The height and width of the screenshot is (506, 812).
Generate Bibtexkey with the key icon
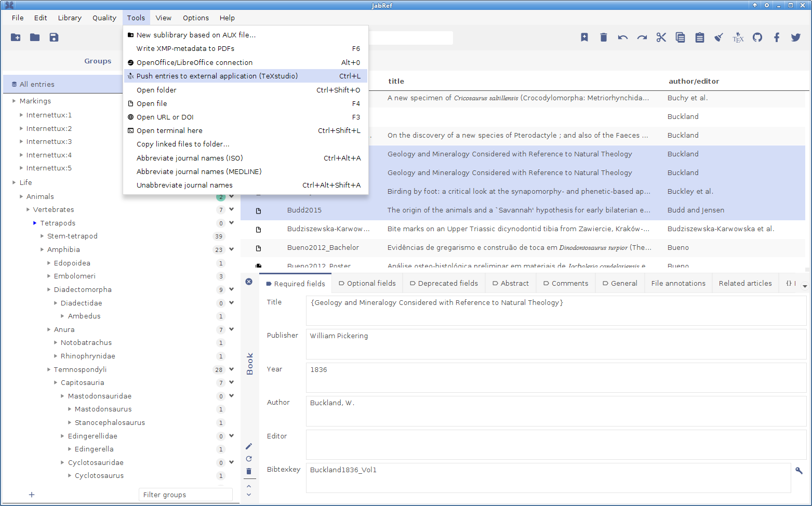click(x=799, y=471)
